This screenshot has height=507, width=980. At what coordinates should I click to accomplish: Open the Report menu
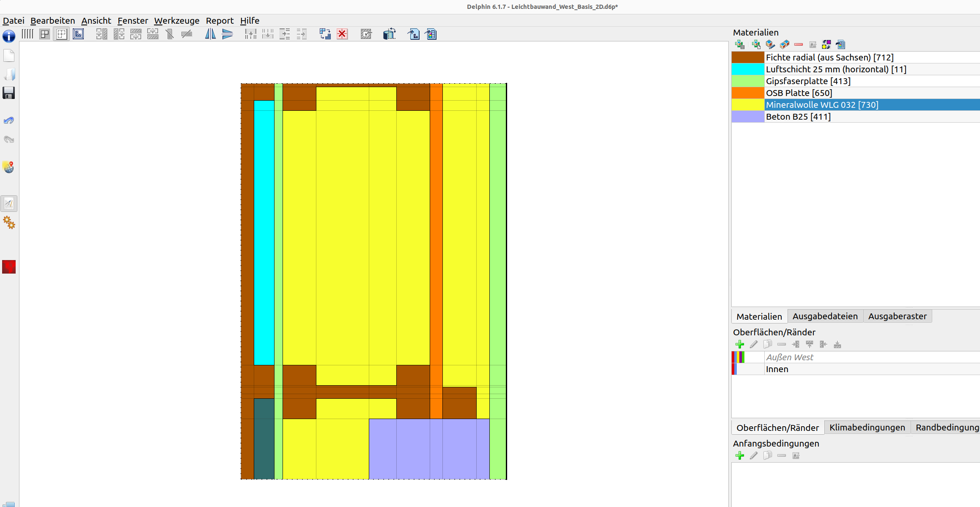[220, 20]
